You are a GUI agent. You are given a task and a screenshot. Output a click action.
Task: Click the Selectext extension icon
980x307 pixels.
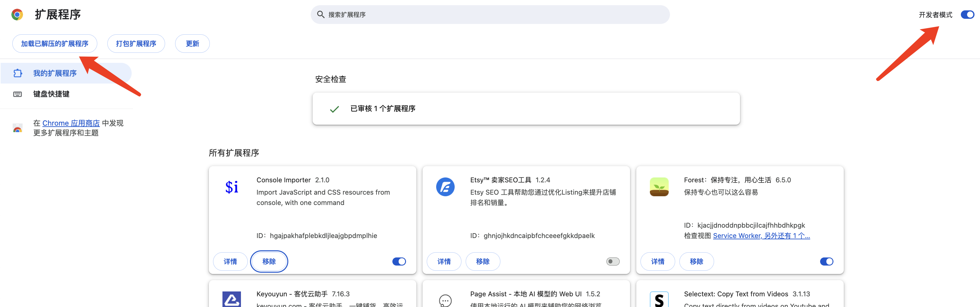(659, 300)
